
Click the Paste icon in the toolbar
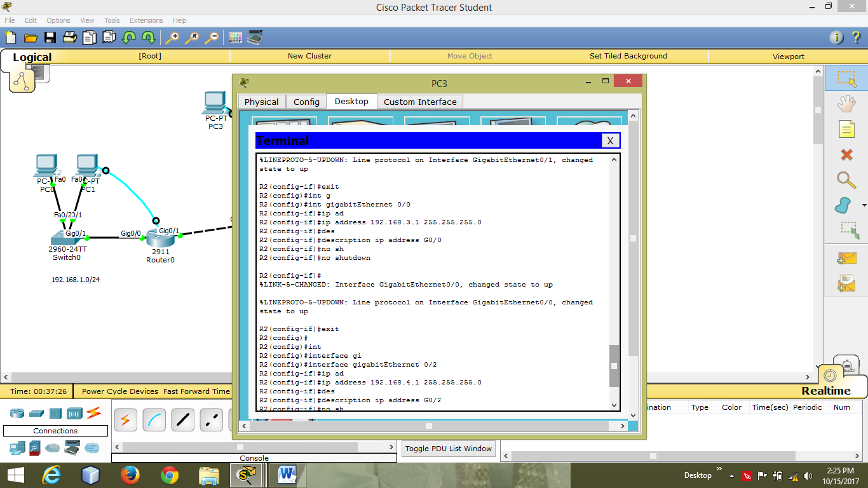tap(109, 37)
